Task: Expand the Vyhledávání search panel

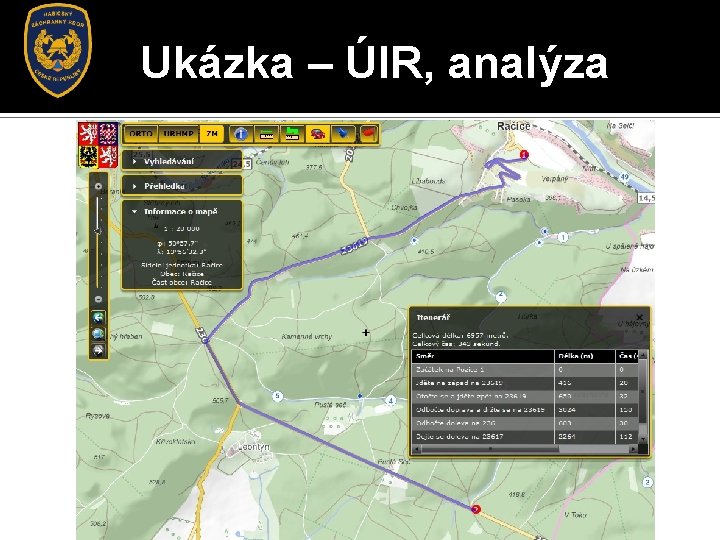Action: [x=182, y=161]
